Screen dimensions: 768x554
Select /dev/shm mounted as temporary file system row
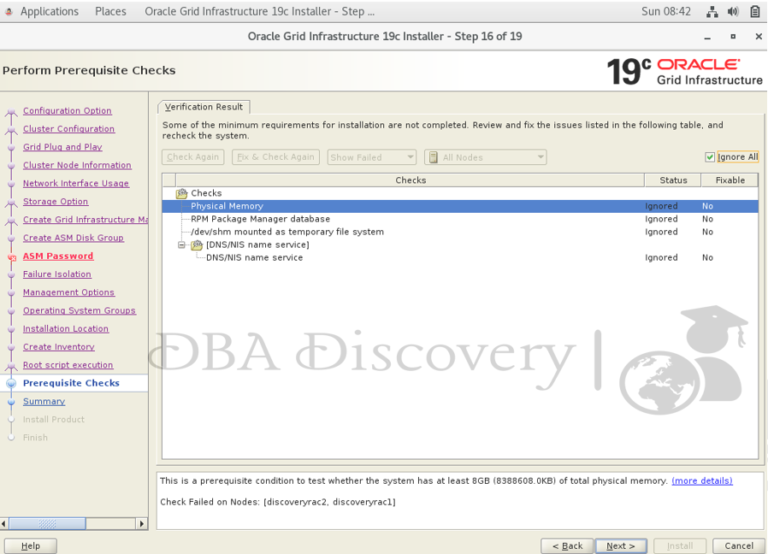(460, 232)
